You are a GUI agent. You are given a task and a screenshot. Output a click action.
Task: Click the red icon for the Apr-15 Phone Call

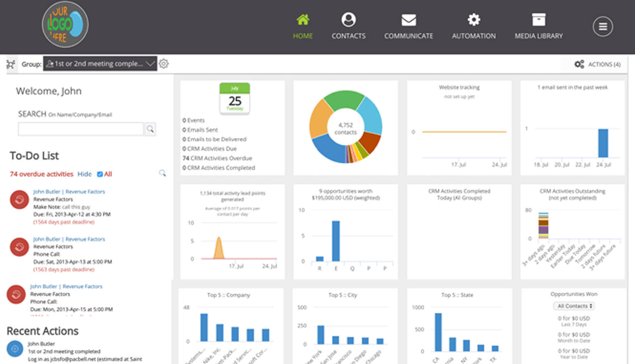(16, 295)
